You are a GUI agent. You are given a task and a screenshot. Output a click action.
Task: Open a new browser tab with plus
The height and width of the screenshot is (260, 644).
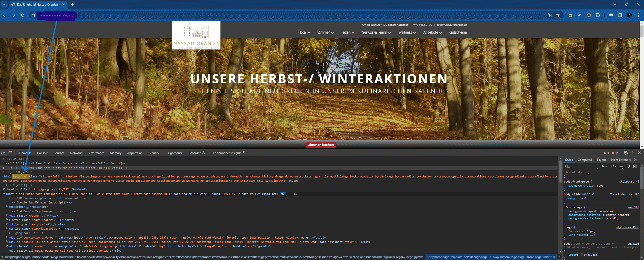pyautogui.click(x=73, y=4)
